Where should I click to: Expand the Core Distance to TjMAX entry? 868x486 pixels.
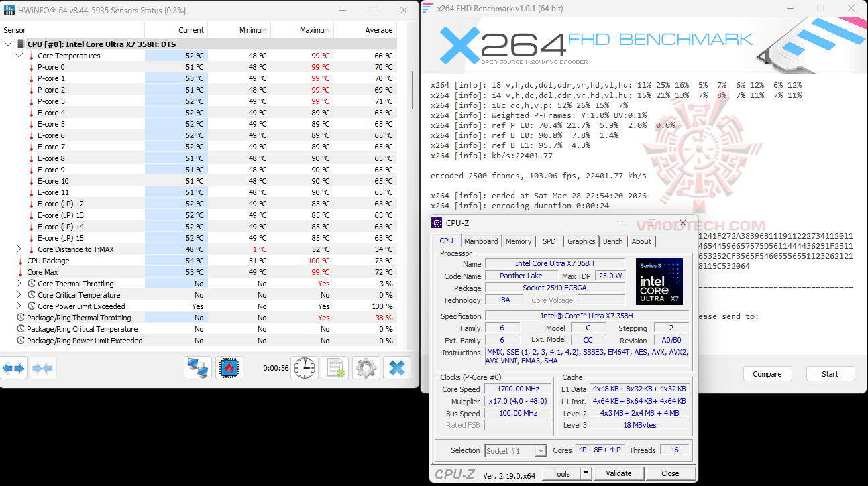point(19,249)
